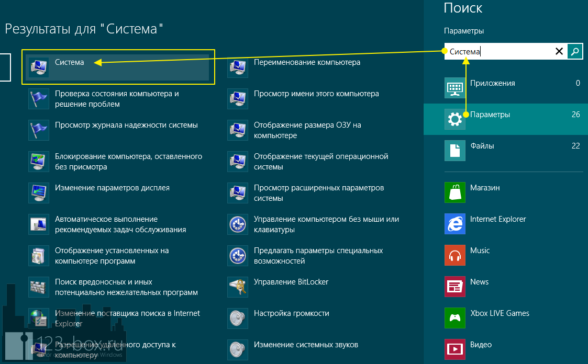
Task: Click the icon for Отображение текущей операционной системы
Action: pos(238,162)
